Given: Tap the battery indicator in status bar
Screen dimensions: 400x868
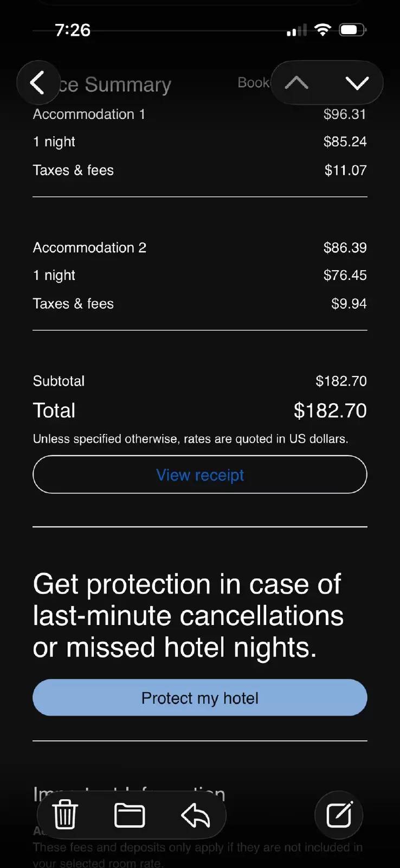Looking at the screenshot, I should 352,30.
